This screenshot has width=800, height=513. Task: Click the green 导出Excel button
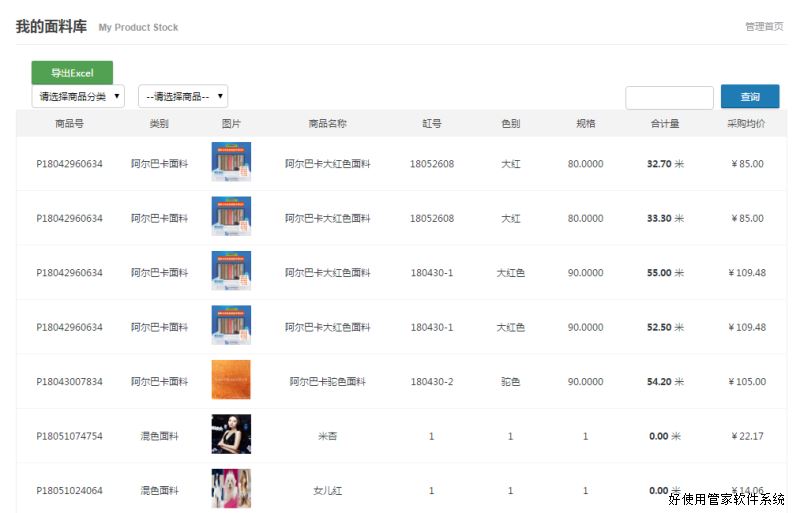click(x=72, y=73)
